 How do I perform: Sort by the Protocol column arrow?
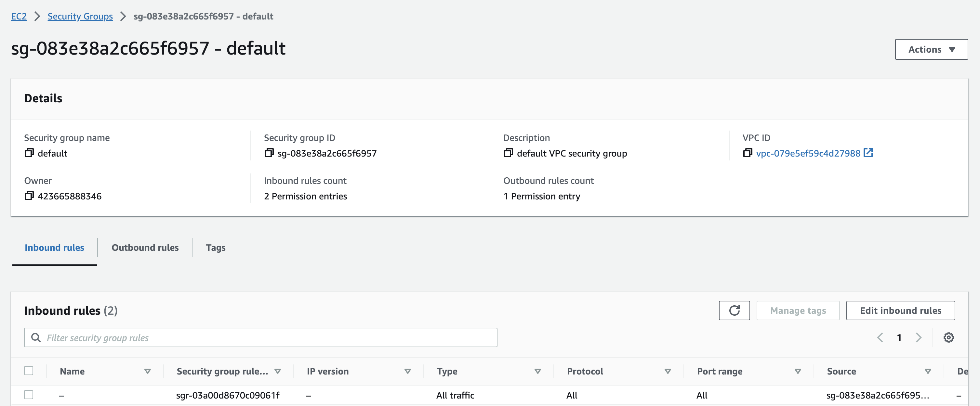[x=667, y=371]
